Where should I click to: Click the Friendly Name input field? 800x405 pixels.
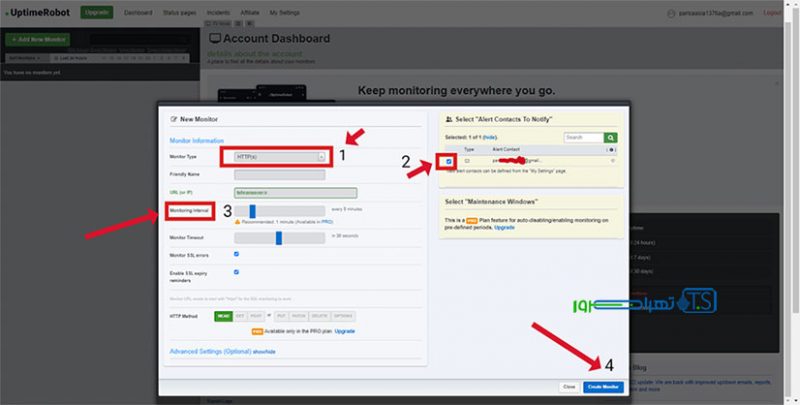coord(279,174)
